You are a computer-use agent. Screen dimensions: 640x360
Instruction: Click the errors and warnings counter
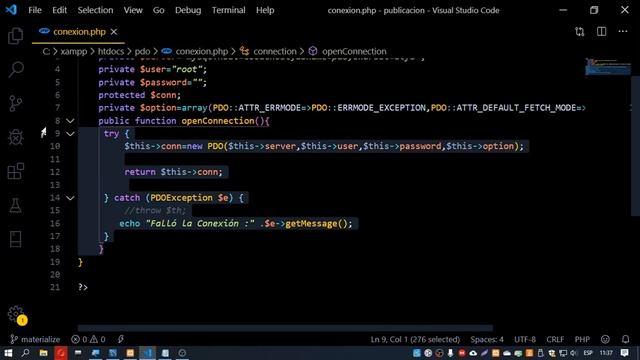point(88,339)
